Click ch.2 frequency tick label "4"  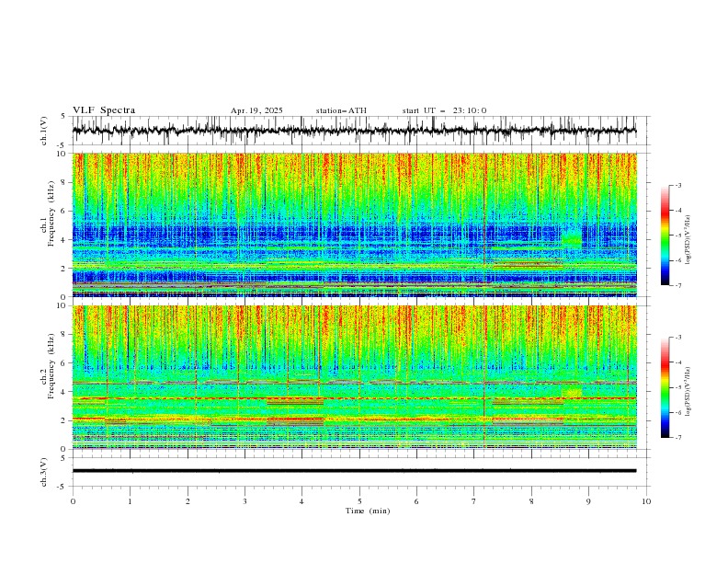(65, 392)
